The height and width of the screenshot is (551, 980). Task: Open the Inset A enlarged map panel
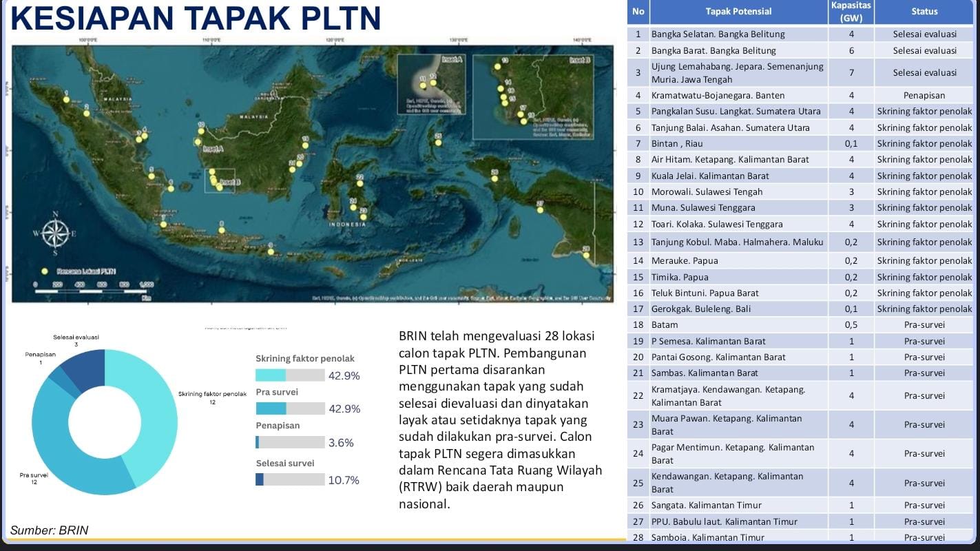(432, 83)
